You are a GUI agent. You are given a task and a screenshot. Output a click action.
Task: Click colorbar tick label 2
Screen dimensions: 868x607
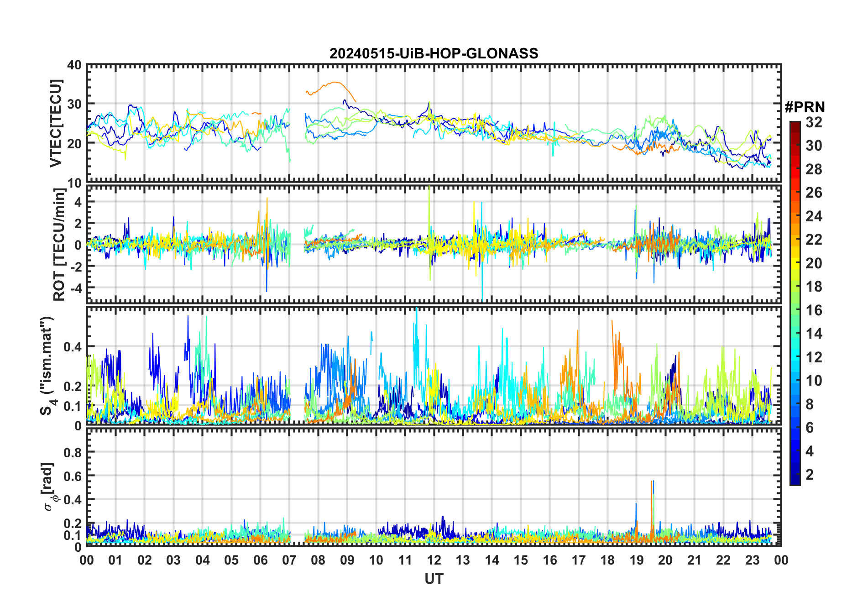[x=810, y=474]
